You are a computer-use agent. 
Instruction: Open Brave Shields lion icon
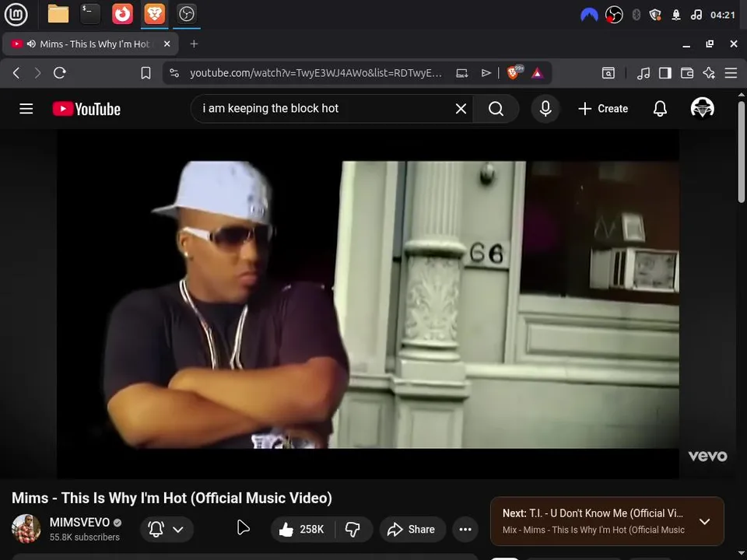514,72
